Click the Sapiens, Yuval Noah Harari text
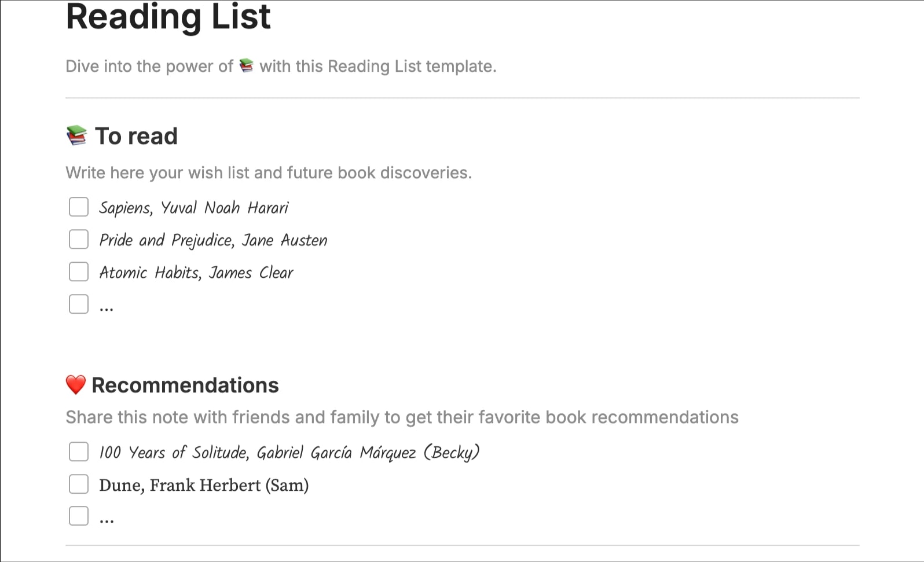Screen dimensions: 924x562 pyautogui.click(x=193, y=208)
